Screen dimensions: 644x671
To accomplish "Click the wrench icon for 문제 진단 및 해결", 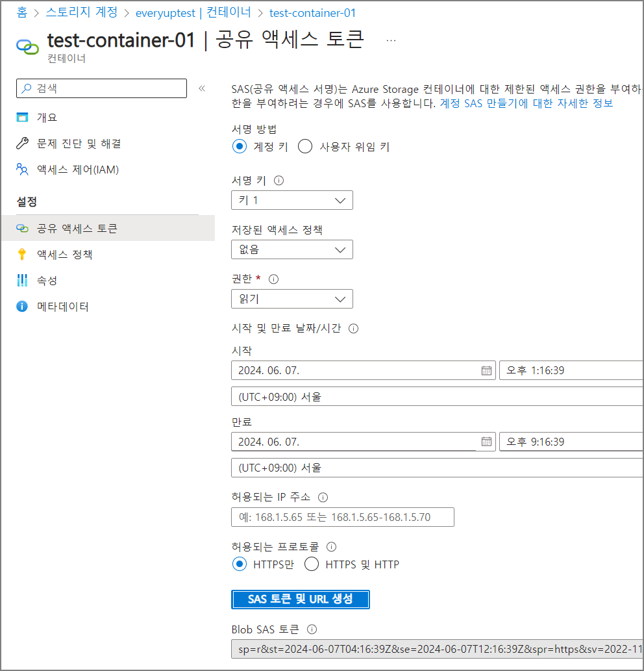I will pos(22,144).
